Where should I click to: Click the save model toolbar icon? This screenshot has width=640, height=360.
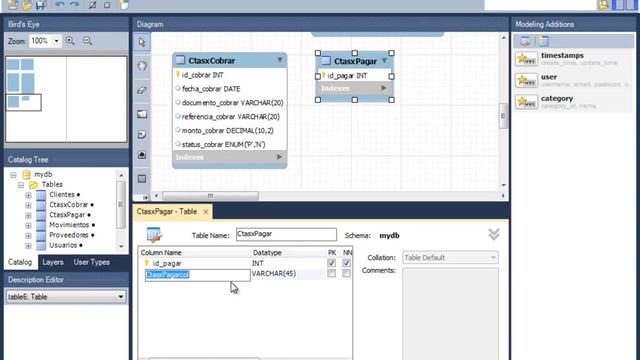tap(40, 5)
